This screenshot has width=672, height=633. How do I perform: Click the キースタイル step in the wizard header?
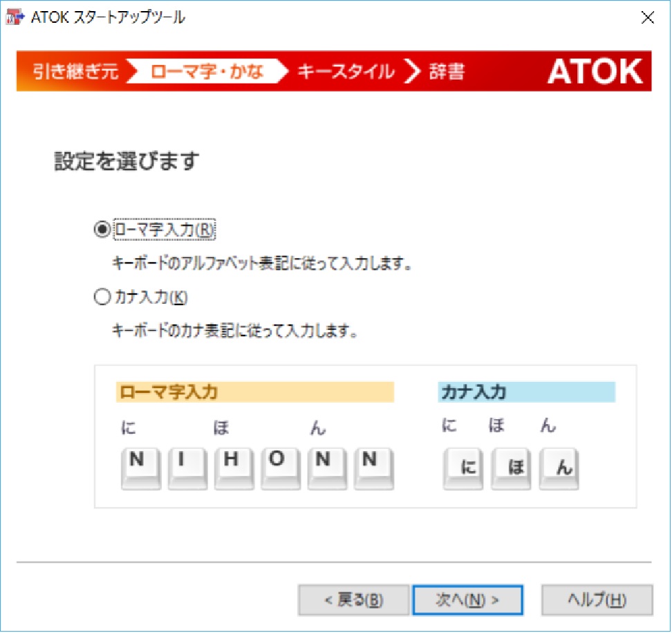(x=346, y=71)
